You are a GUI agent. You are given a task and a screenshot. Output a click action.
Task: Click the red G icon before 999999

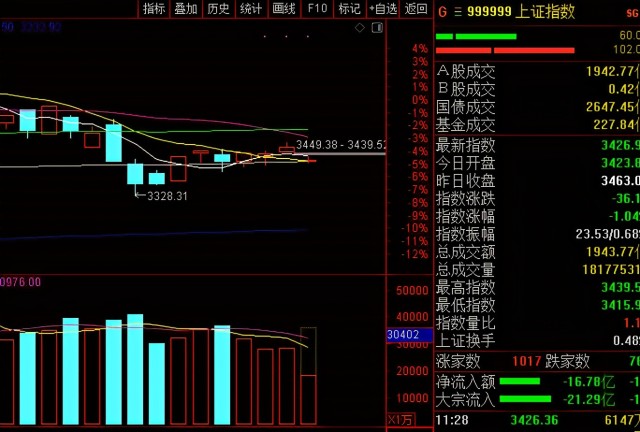[443, 11]
